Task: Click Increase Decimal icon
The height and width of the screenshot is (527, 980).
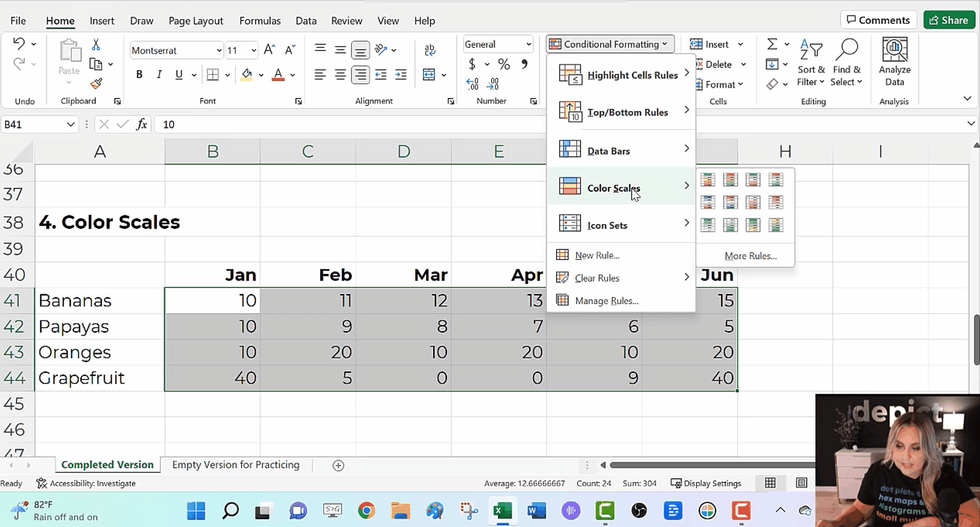Action: click(473, 84)
